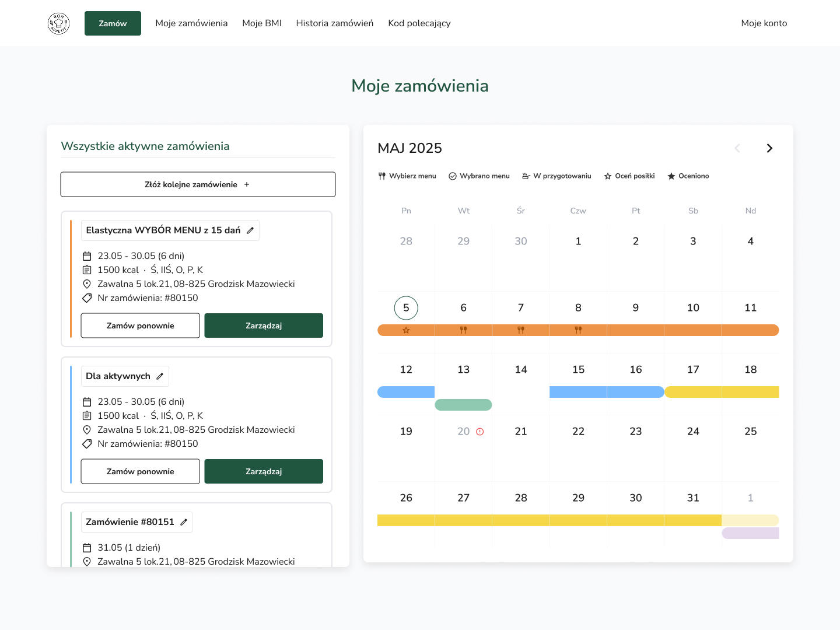Screen dimensions: 840x630
Task: Click choose-menu cutlery icon on May 6
Action: (x=464, y=330)
